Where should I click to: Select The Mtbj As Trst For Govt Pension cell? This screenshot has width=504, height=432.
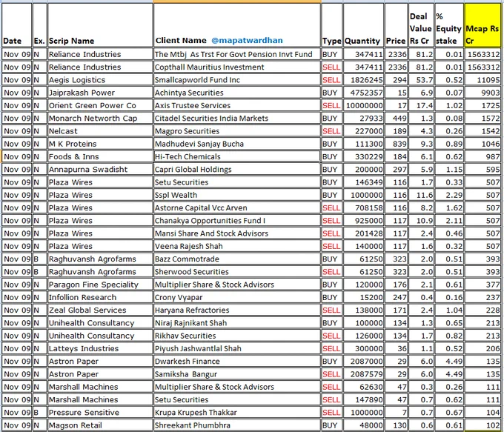click(x=237, y=54)
